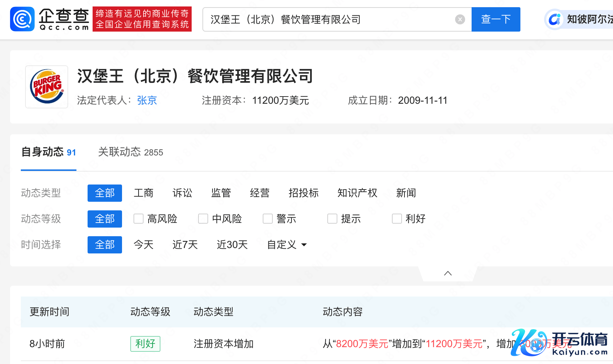Enable the 高风险 checkbox
613x364 pixels.
coord(139,219)
